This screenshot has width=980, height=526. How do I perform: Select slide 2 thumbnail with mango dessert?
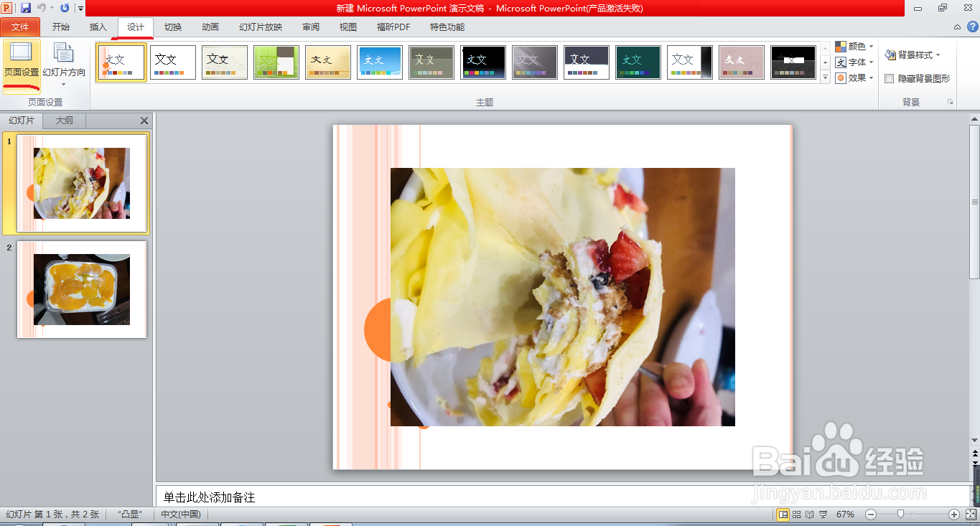pyautogui.click(x=82, y=289)
